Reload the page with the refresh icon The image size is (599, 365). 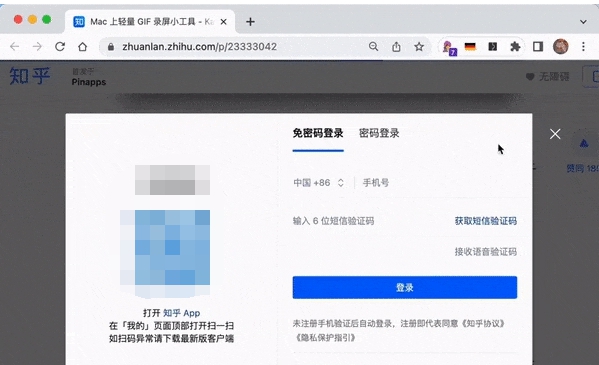click(60, 47)
